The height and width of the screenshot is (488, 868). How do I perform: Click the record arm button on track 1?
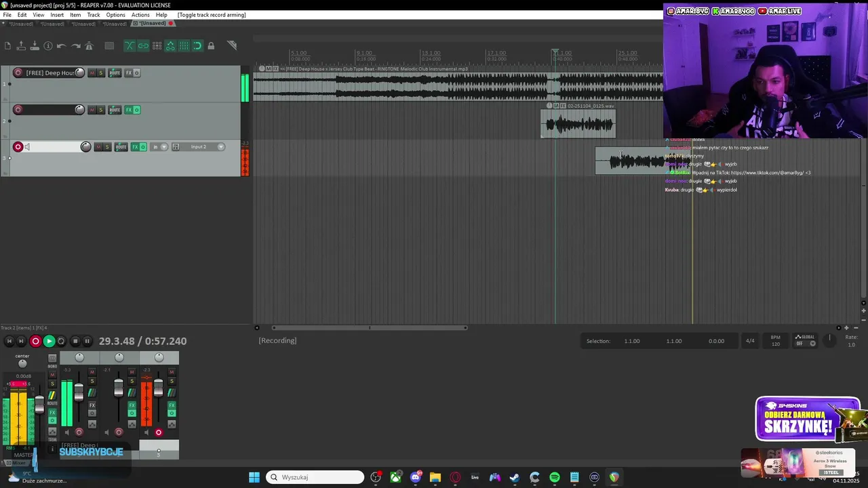(x=18, y=73)
